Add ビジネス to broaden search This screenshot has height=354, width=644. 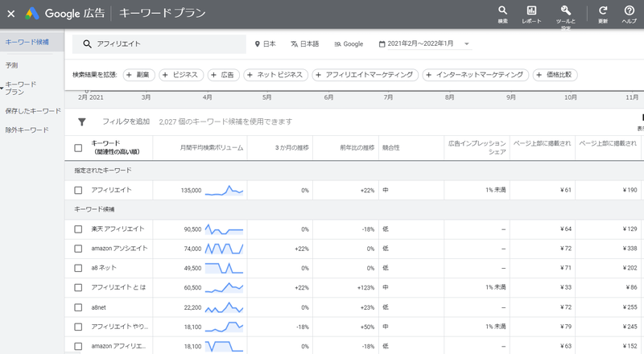(x=181, y=75)
